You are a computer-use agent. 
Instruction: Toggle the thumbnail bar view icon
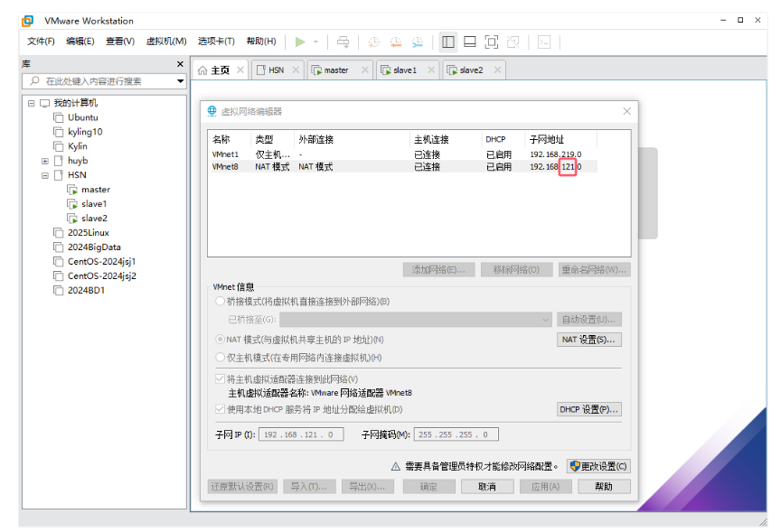[x=470, y=42]
